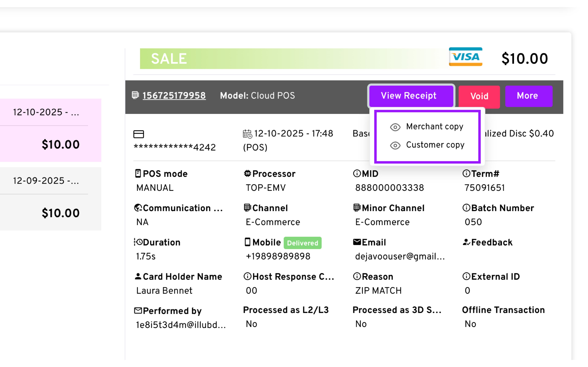Image resolution: width=588 pixels, height=367 pixels.
Task: Click the credit card icon above masked number
Action: click(x=138, y=134)
